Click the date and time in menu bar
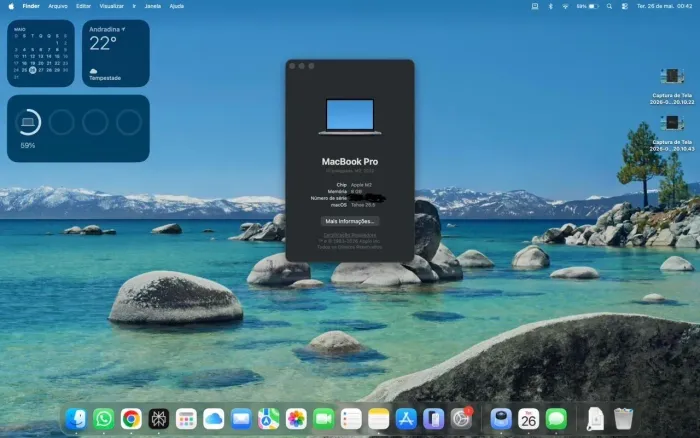This screenshot has height=438, width=700. [664, 6]
